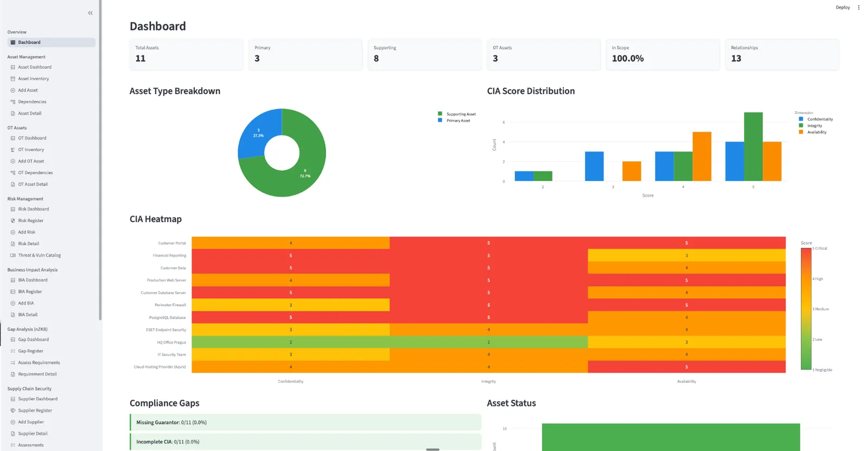
Task: Click the OT Inventory icon
Action: tap(13, 150)
